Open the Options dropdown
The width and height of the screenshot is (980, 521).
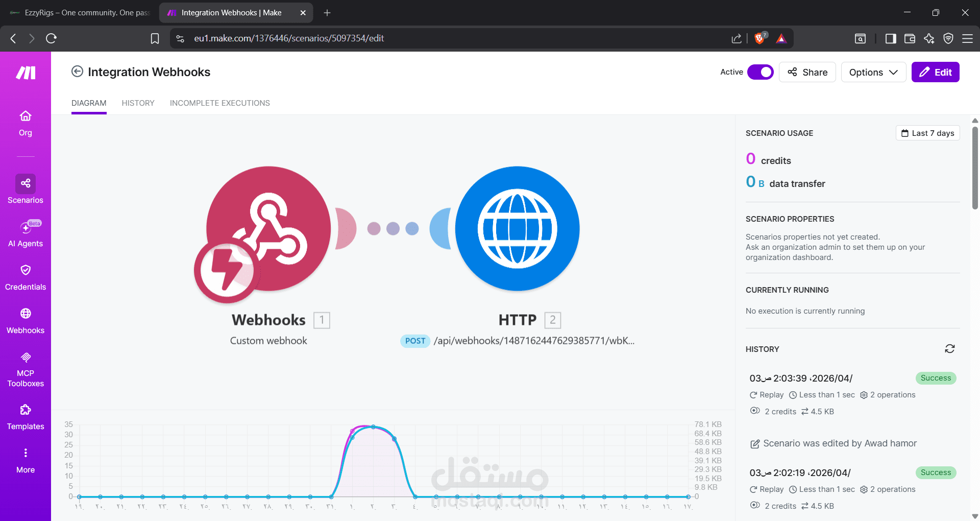click(x=873, y=72)
